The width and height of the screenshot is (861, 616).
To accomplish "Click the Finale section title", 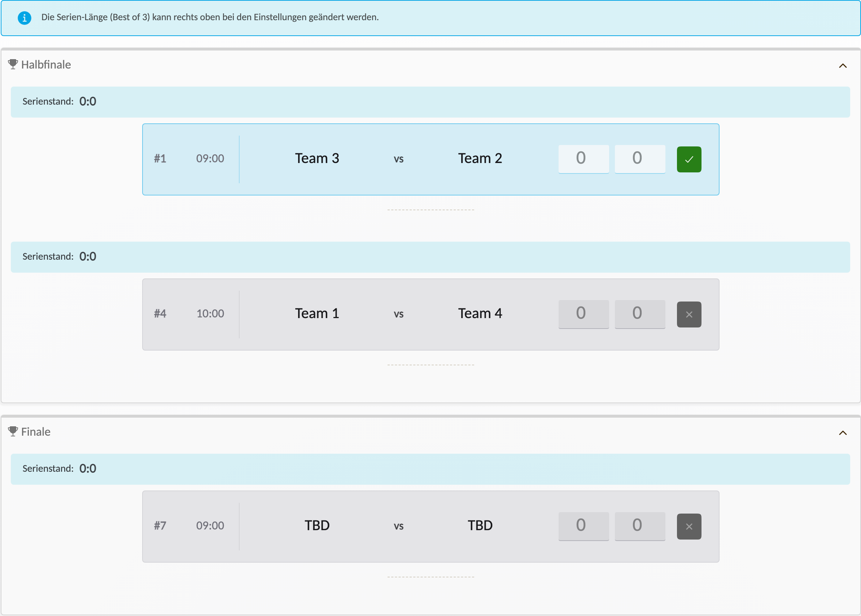I will (36, 432).
